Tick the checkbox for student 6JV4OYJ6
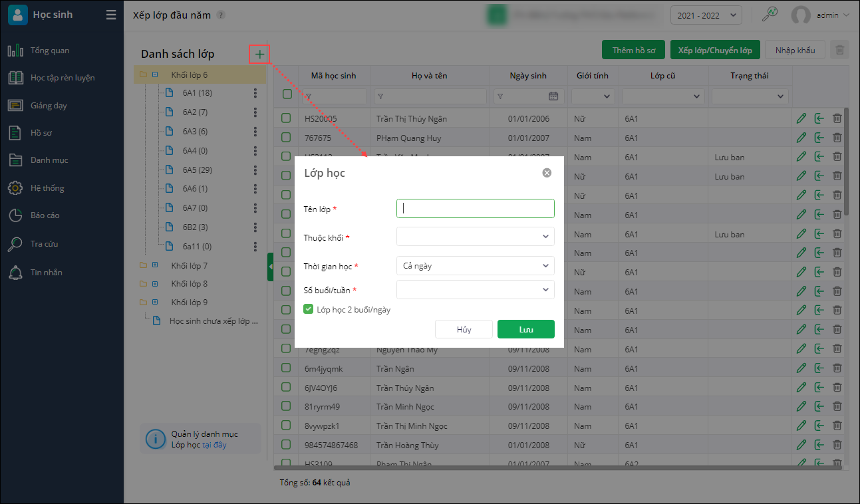This screenshot has height=504, width=860. point(286,388)
